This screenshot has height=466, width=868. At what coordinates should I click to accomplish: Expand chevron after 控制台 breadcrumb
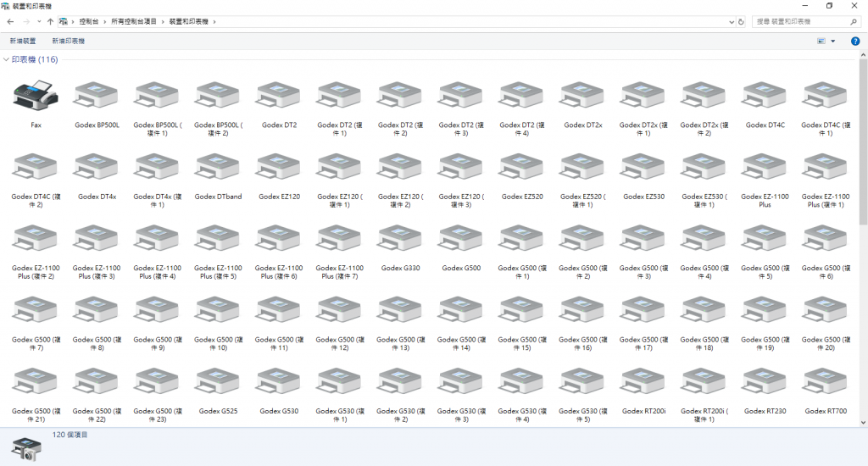[104, 21]
